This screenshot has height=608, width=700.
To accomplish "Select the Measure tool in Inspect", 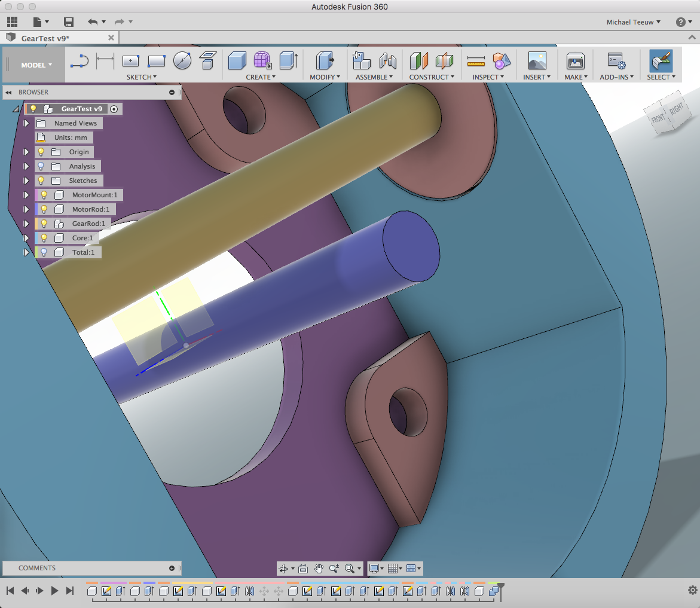I will 476,60.
